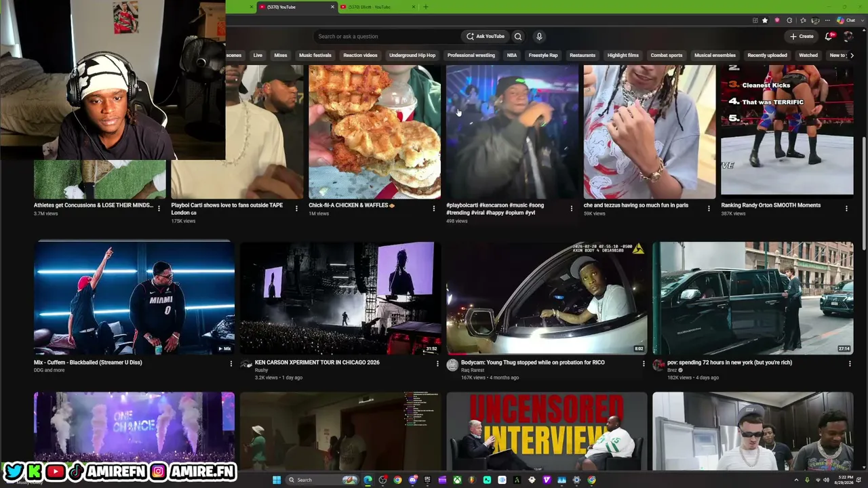Open options menu for Ken Carson Xperiment video
The width and height of the screenshot is (868, 488).
click(437, 364)
